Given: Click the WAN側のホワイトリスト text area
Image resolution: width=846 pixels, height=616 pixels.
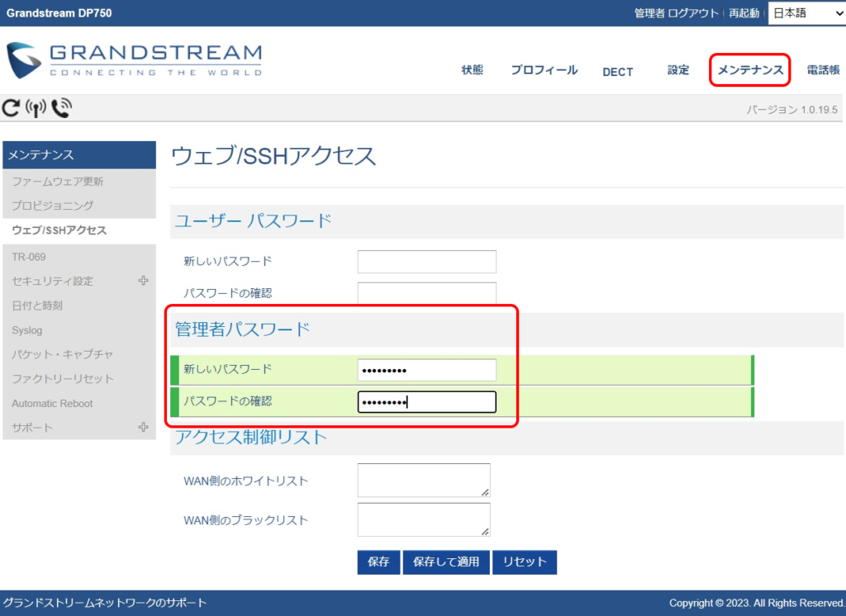Looking at the screenshot, I should (x=424, y=481).
